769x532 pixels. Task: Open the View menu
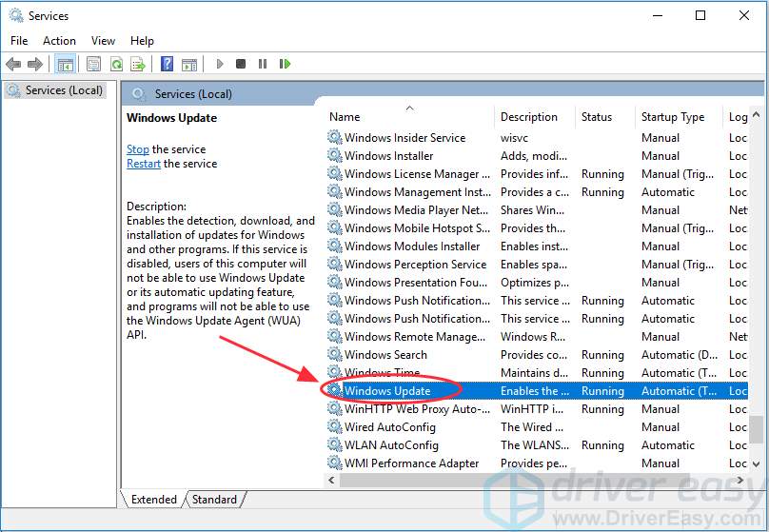pos(103,41)
